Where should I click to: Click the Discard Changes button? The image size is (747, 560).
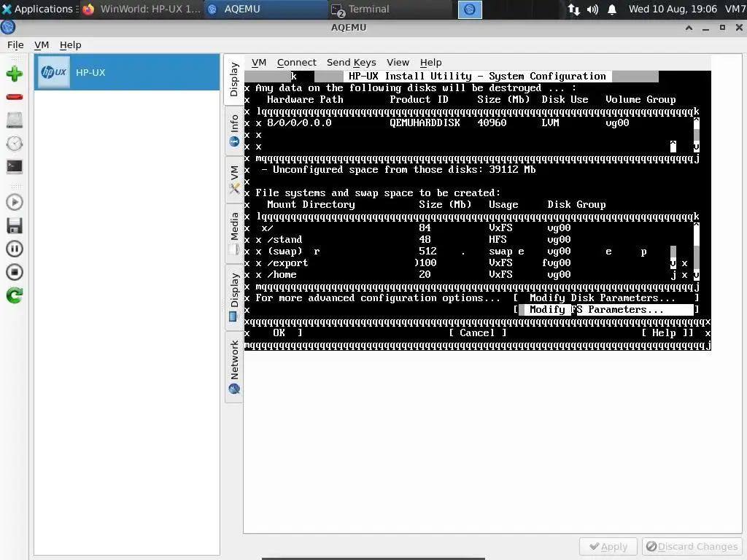(692, 547)
